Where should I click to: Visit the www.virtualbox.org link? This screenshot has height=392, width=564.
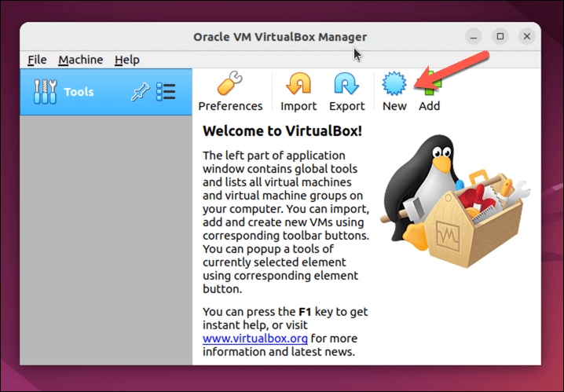coord(255,339)
